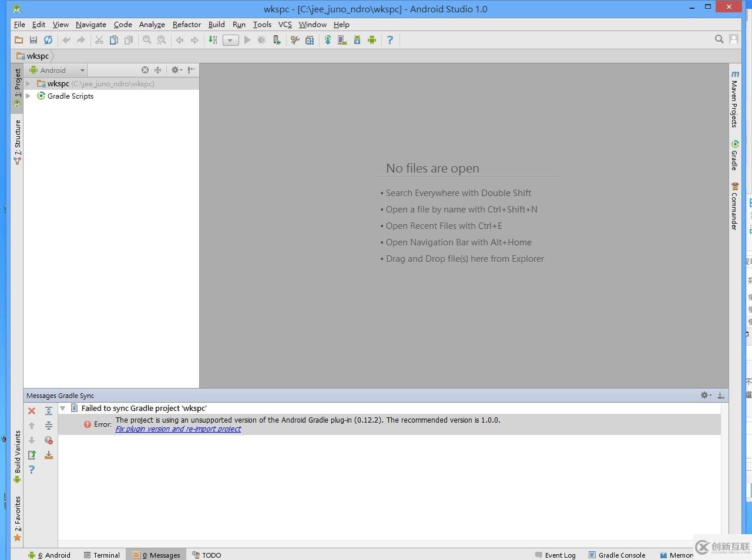Click the Debug bug icon
The width and height of the screenshot is (752, 560).
262,40
